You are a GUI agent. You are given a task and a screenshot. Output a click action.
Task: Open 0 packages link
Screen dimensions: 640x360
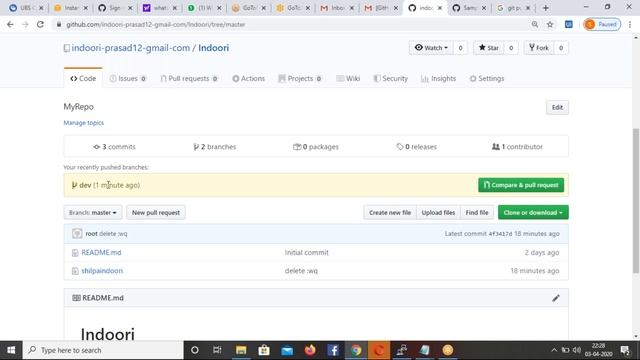[x=316, y=147]
